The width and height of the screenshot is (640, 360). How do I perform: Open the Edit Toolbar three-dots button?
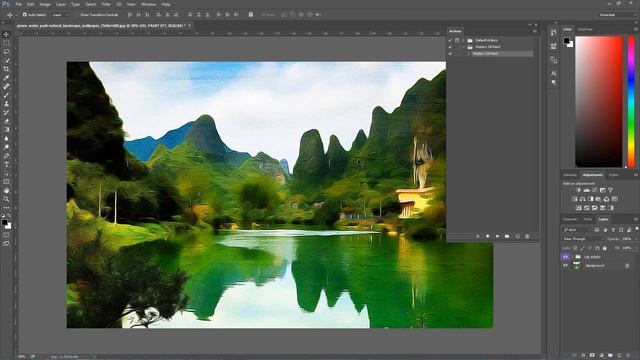click(x=6, y=207)
